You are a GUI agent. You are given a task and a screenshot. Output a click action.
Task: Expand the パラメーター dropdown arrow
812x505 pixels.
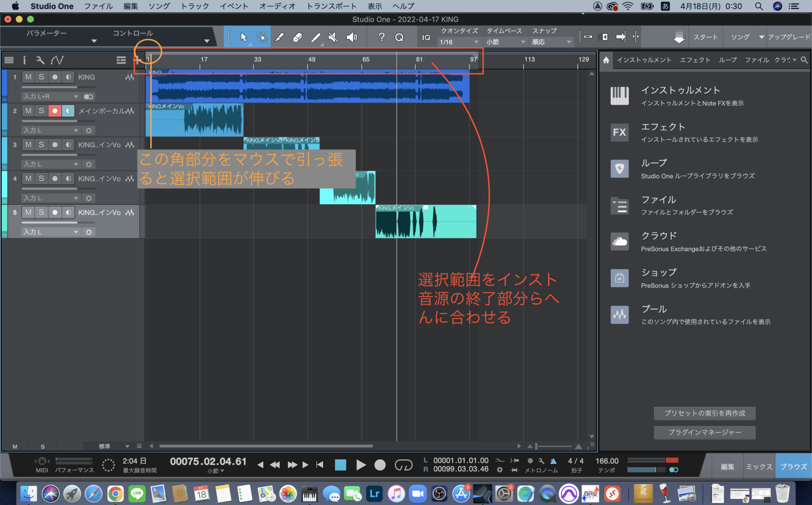pyautogui.click(x=94, y=41)
